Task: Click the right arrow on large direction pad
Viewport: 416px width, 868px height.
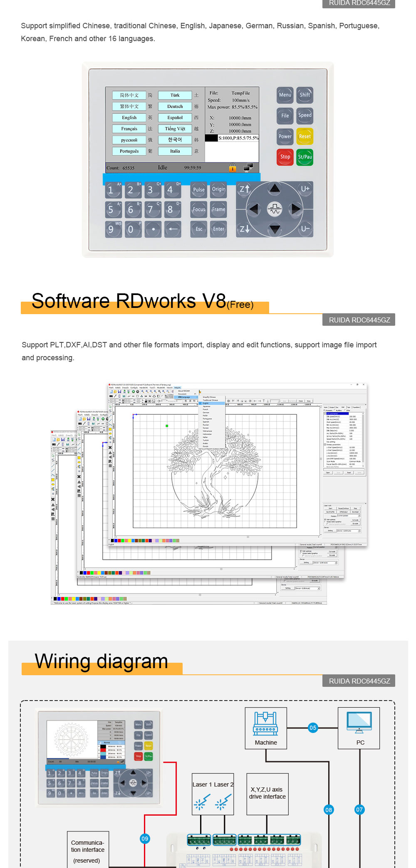Action: (x=296, y=209)
